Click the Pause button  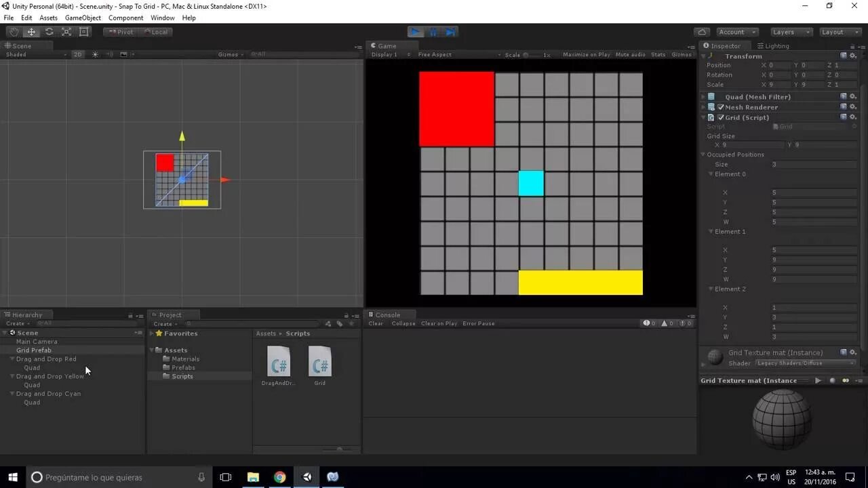[433, 31]
